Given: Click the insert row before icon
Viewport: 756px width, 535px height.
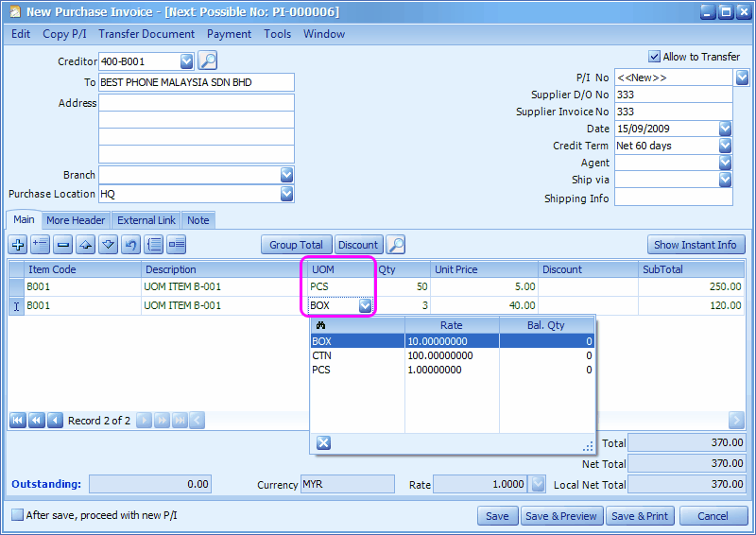Looking at the screenshot, I should tap(40, 245).
